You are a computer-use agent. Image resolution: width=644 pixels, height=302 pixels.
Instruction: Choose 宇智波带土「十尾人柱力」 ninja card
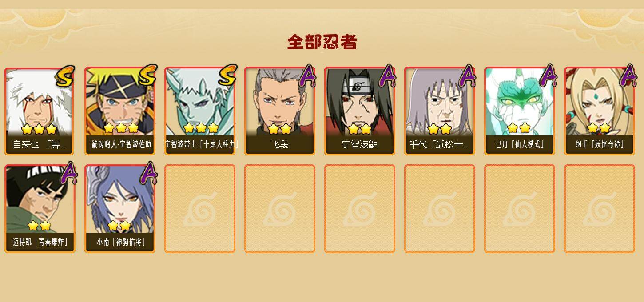point(200,111)
